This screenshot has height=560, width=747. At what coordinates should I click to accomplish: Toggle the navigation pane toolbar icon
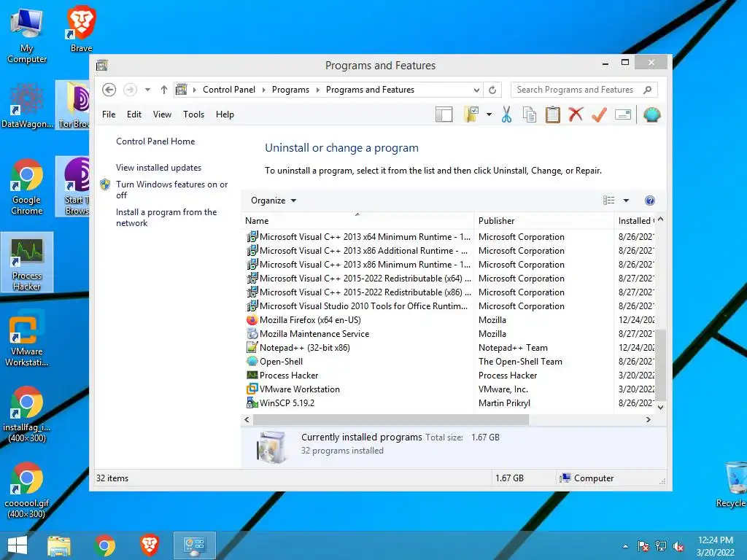tap(444, 114)
